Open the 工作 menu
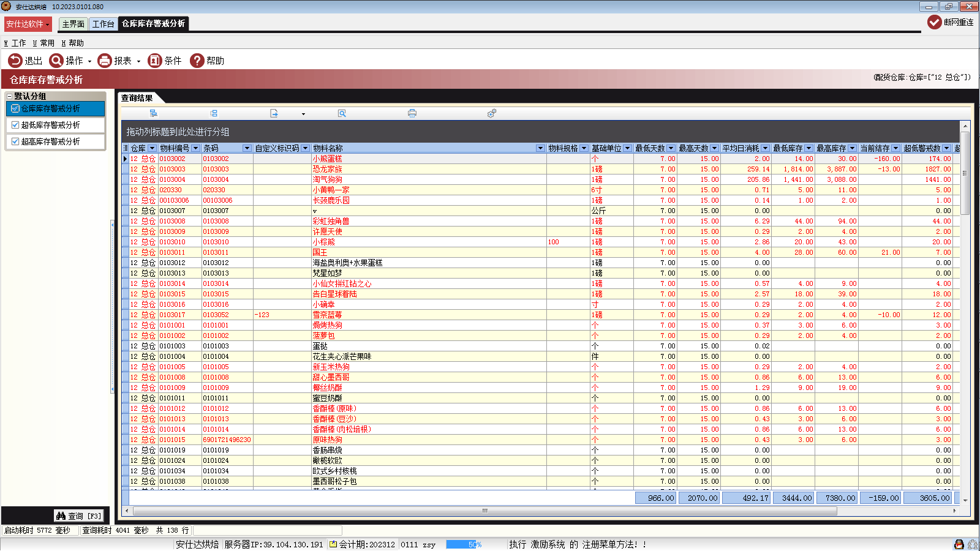 [15, 43]
